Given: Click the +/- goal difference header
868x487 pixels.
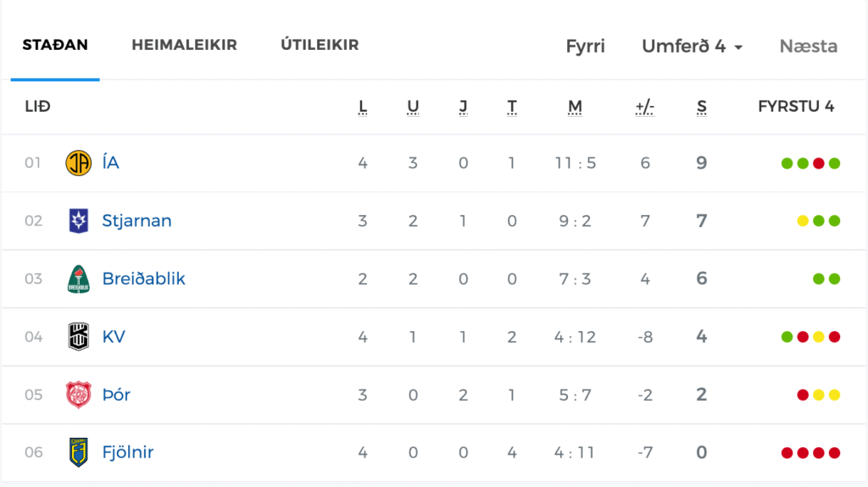Looking at the screenshot, I should [x=645, y=106].
